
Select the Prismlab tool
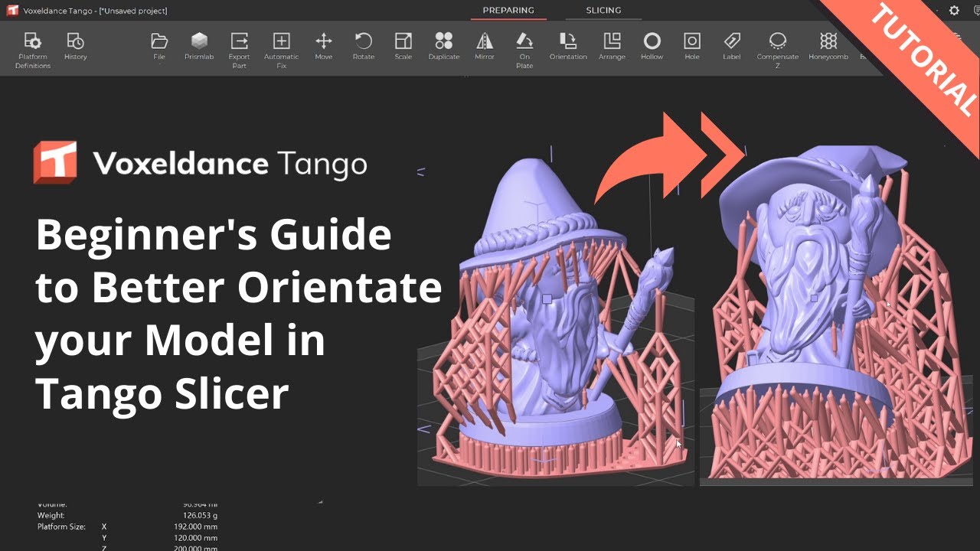[x=199, y=46]
